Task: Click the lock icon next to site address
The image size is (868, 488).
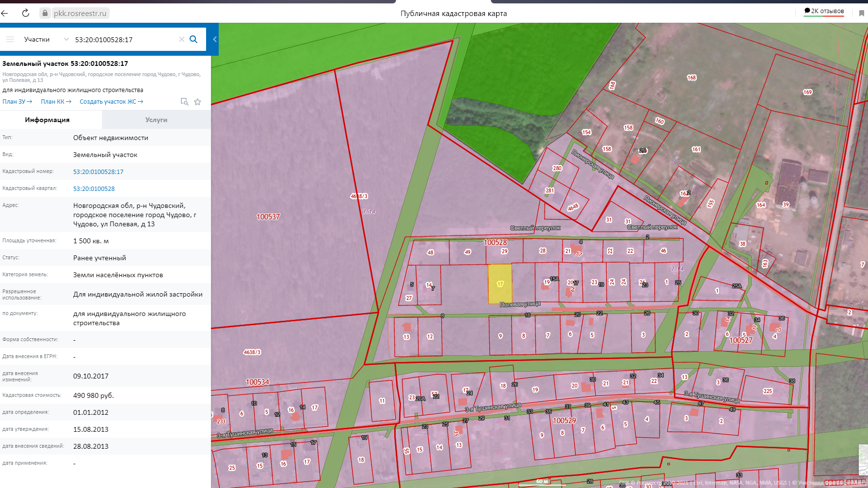Action: (45, 13)
